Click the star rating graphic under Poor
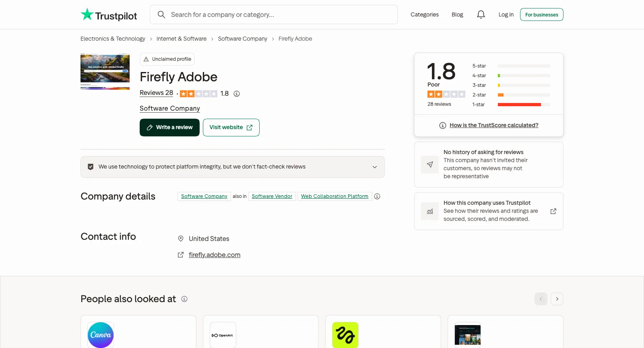Image resolution: width=644 pixels, height=348 pixels. coord(446,94)
